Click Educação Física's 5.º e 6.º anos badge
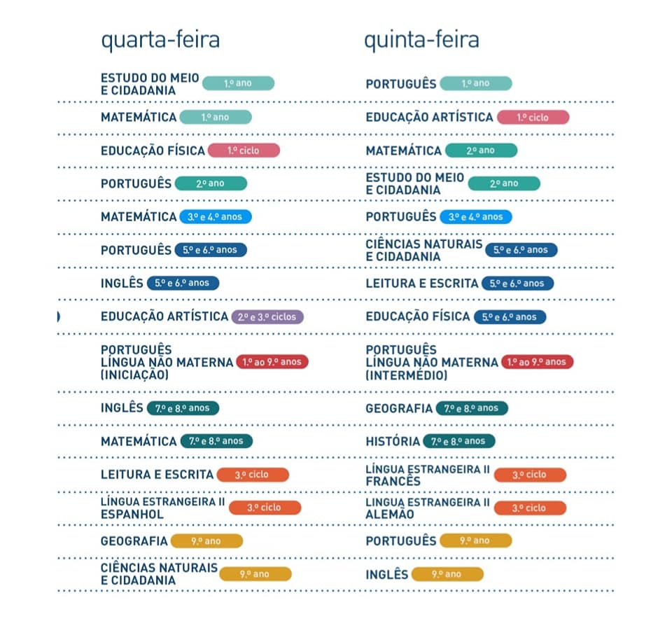Image resolution: width=672 pixels, height=621 pixels. tap(510, 317)
